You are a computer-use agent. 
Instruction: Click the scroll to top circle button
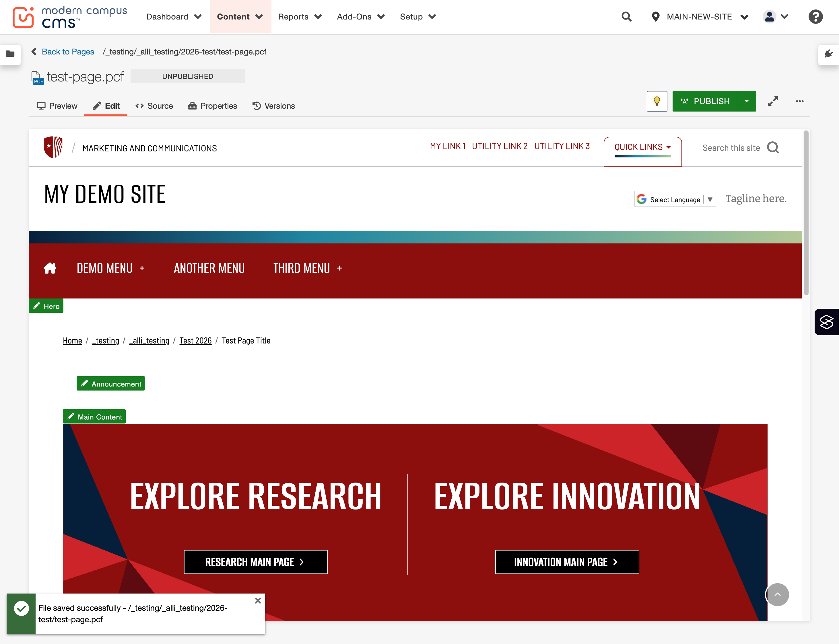point(777,595)
